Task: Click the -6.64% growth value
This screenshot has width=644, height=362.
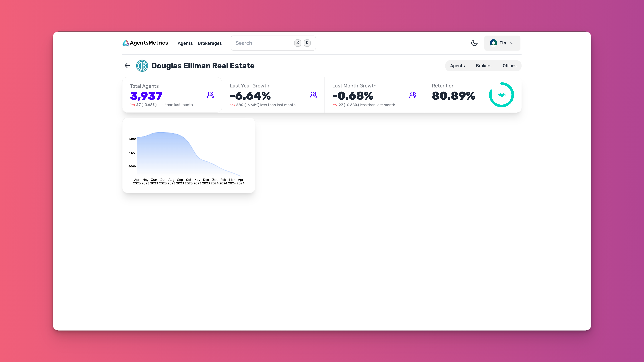Action: pyautogui.click(x=250, y=96)
